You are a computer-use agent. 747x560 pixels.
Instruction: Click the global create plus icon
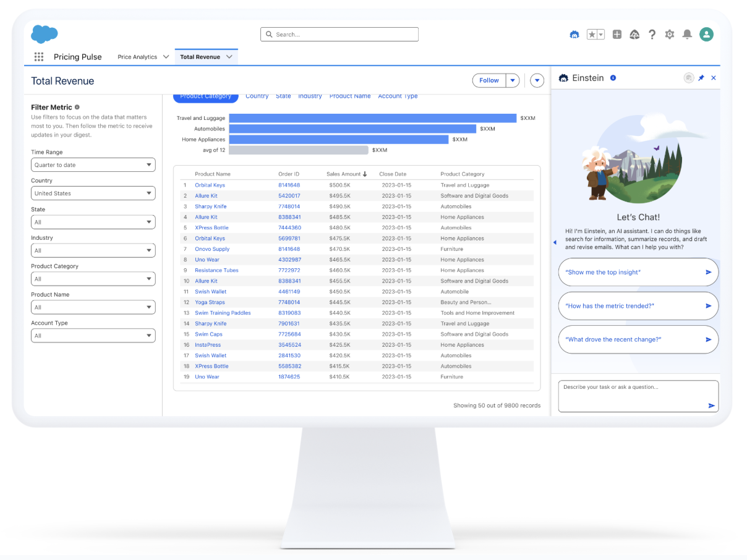(x=617, y=35)
